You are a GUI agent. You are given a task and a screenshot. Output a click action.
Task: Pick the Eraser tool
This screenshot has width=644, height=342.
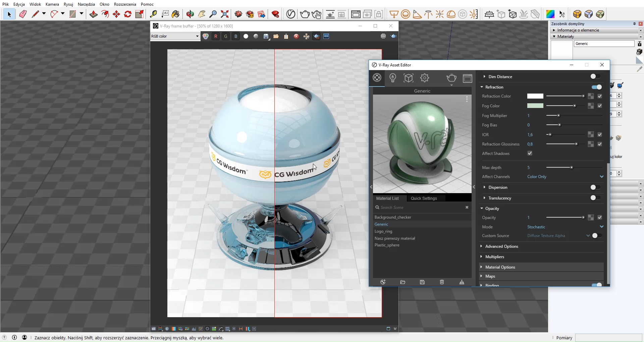[23, 14]
